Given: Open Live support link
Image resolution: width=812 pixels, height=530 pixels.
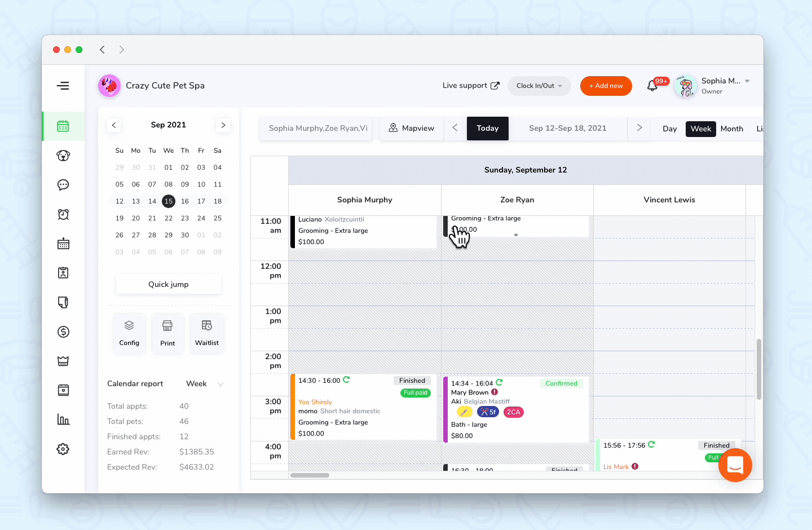Looking at the screenshot, I should pos(471,86).
